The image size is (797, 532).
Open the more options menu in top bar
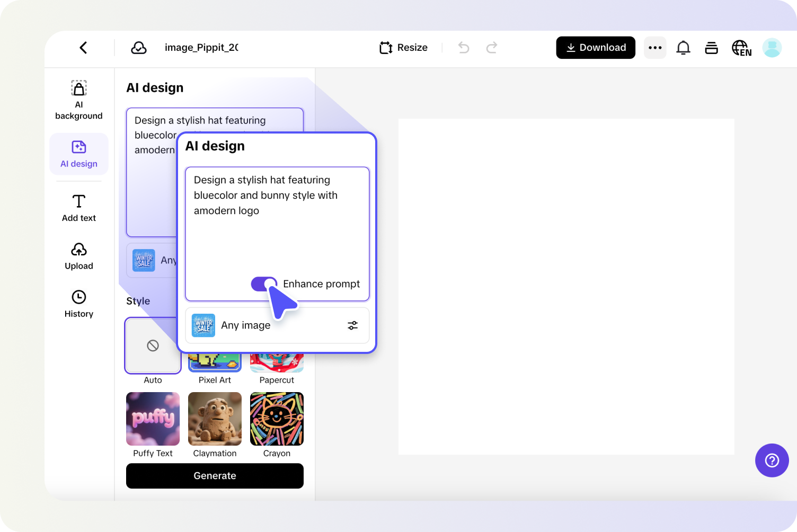pos(655,48)
